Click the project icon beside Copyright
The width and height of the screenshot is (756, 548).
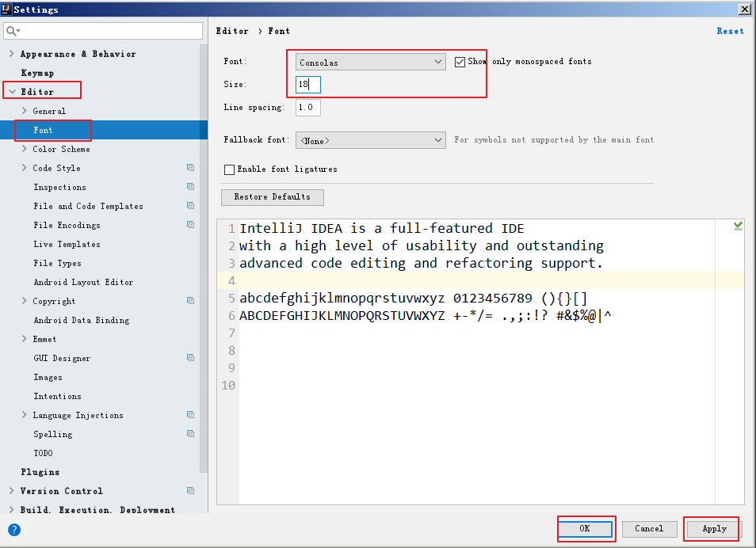(190, 301)
